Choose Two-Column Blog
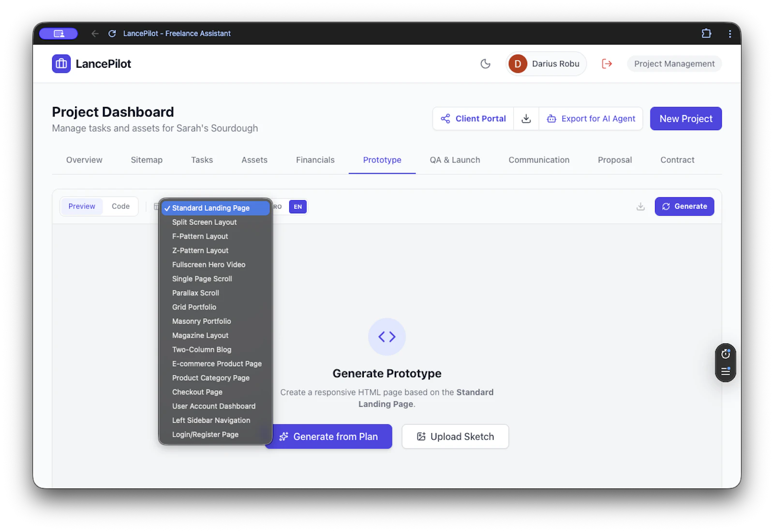The height and width of the screenshot is (532, 774). [215, 350]
